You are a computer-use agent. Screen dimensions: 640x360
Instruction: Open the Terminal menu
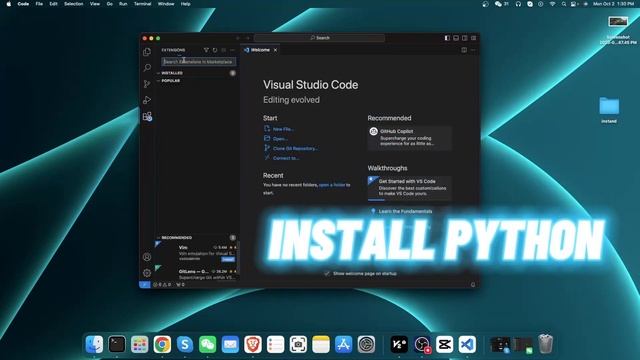click(x=142, y=4)
